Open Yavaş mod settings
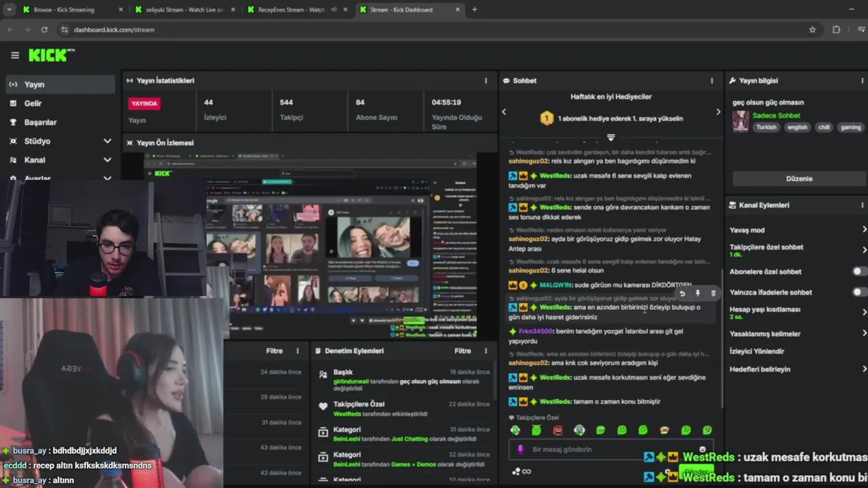Image resolution: width=868 pixels, height=488 pixels. coord(798,230)
